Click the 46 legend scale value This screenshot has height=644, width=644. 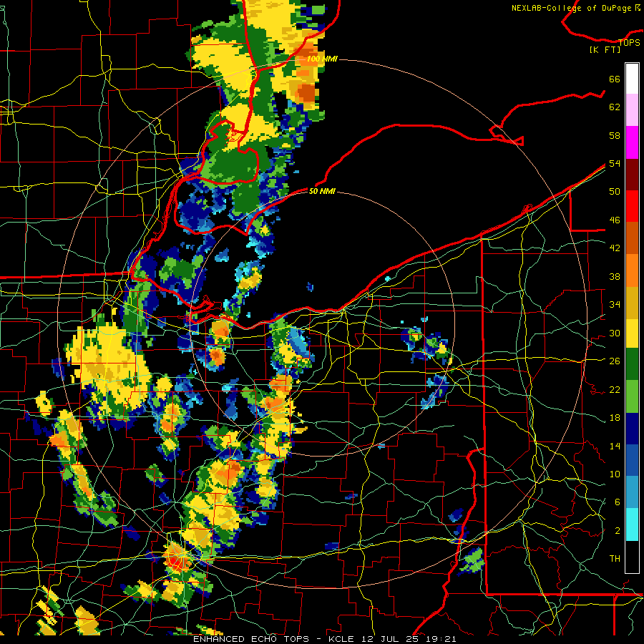point(615,220)
